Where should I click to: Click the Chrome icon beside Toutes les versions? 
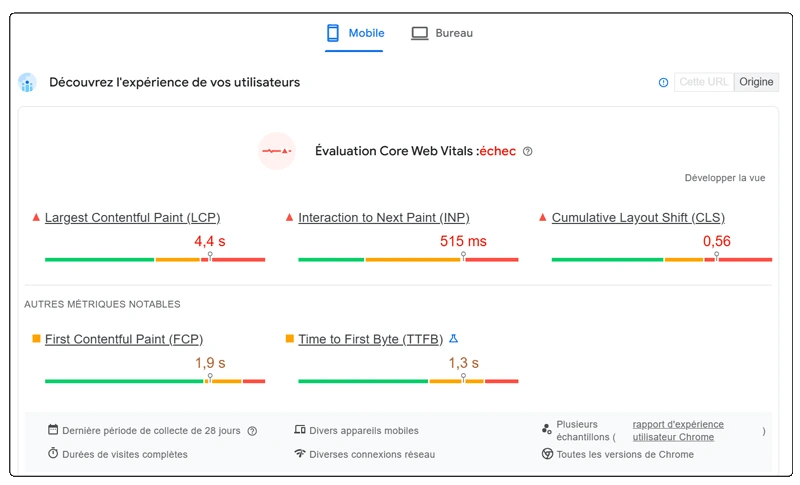[x=547, y=454]
